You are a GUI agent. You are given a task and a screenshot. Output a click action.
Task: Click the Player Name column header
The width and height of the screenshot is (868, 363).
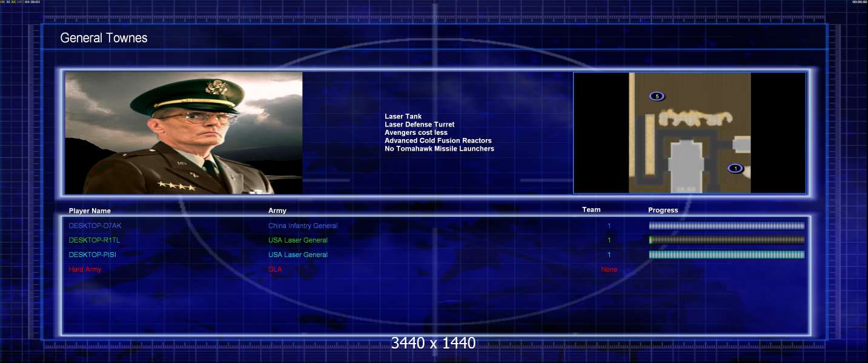tap(90, 211)
